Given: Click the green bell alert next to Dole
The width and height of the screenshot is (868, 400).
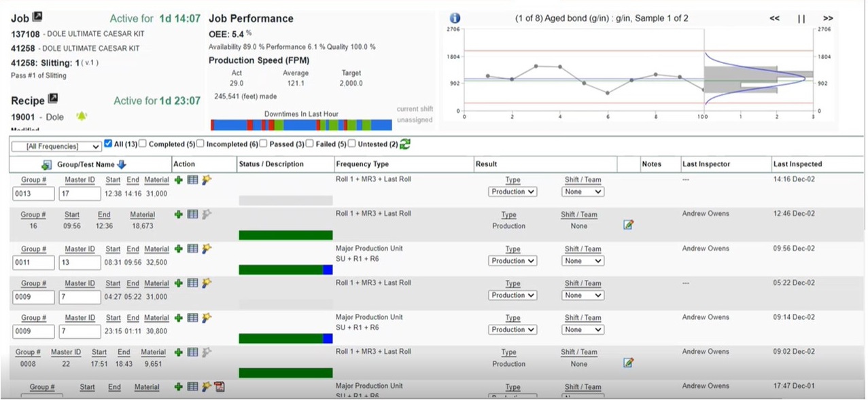Looking at the screenshot, I should coord(82,116).
